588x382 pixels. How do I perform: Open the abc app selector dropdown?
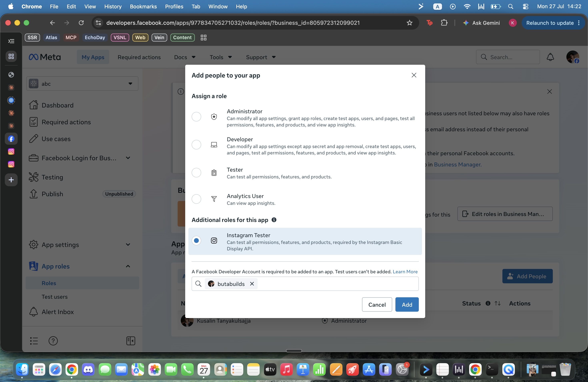[82, 84]
